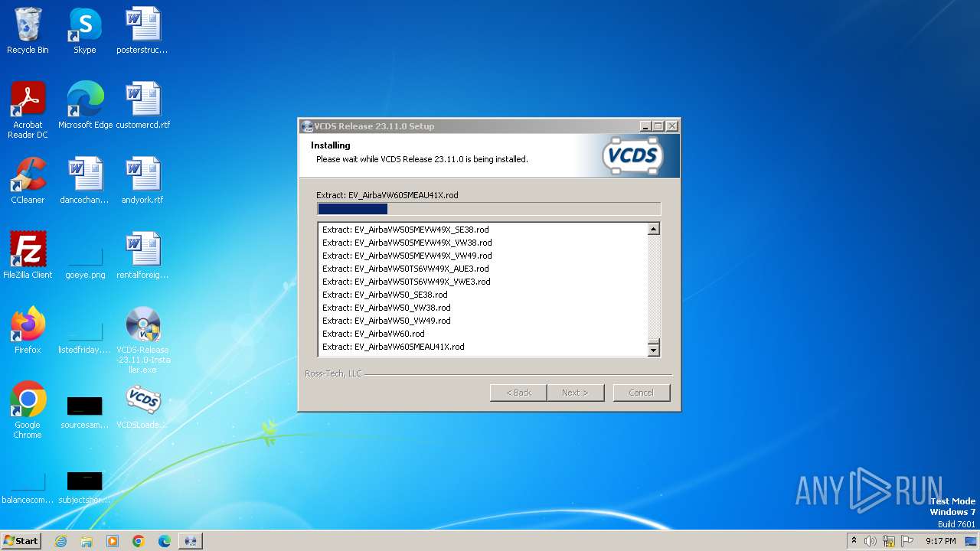Launch Google Chrome desktop shortcut

28,409
